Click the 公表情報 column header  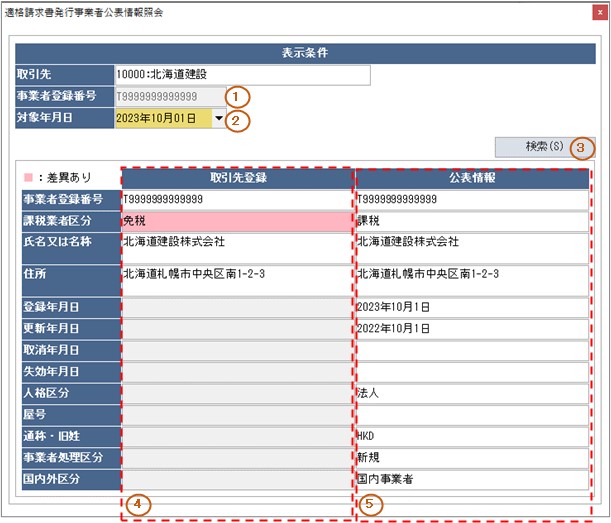(471, 177)
